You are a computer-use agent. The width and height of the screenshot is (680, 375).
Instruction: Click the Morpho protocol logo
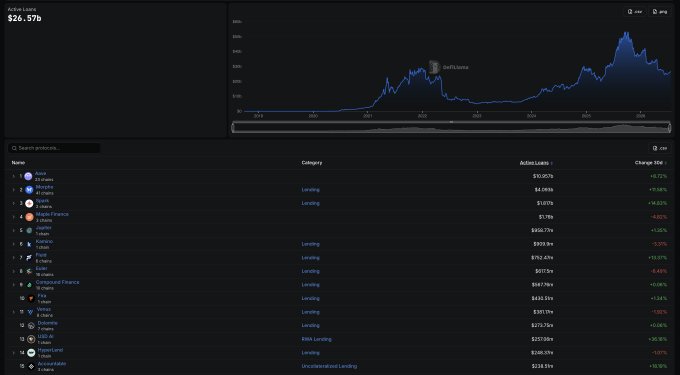[x=29, y=189]
